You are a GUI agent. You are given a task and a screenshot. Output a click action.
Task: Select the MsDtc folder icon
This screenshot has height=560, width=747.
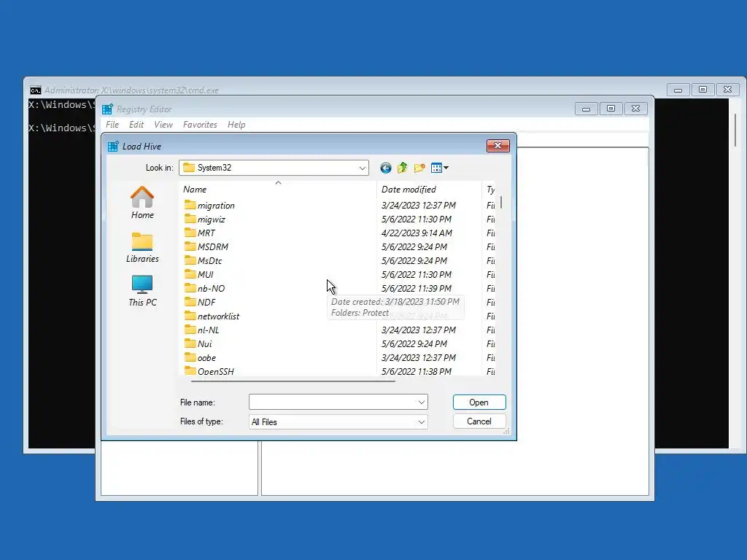point(190,260)
